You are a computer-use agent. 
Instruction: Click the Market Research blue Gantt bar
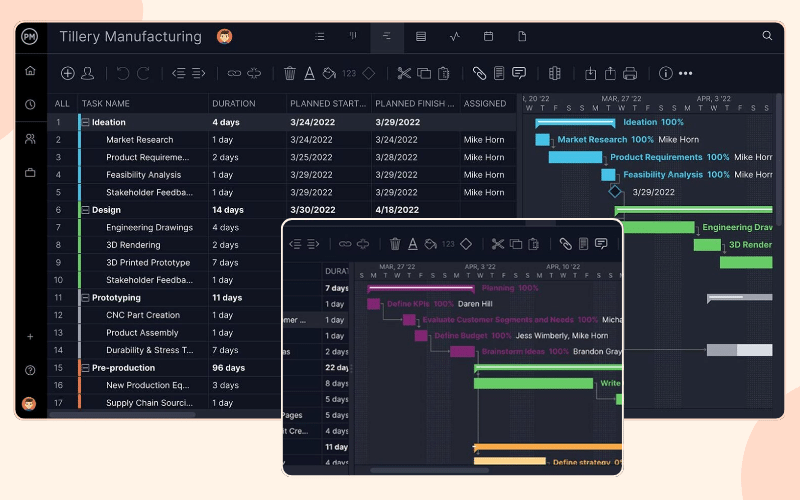(542, 139)
